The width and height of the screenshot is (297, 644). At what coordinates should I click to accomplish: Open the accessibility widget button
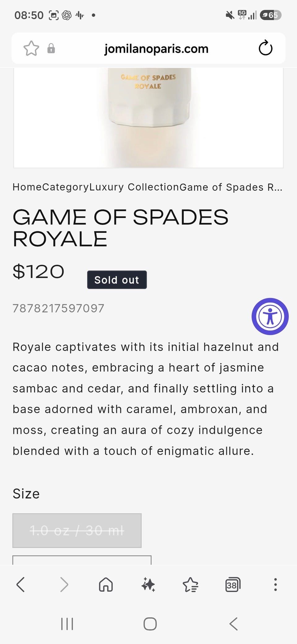pos(270,316)
